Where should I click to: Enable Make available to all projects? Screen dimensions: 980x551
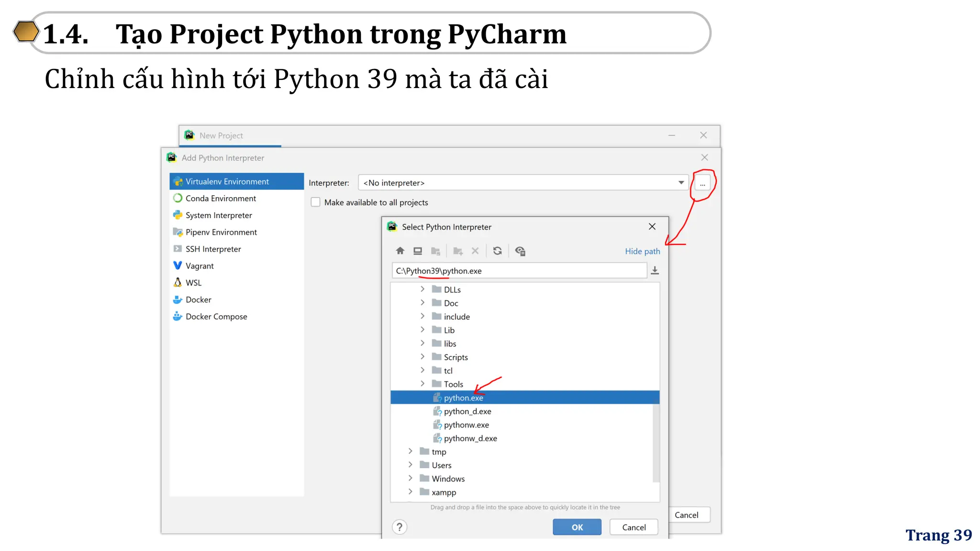316,202
